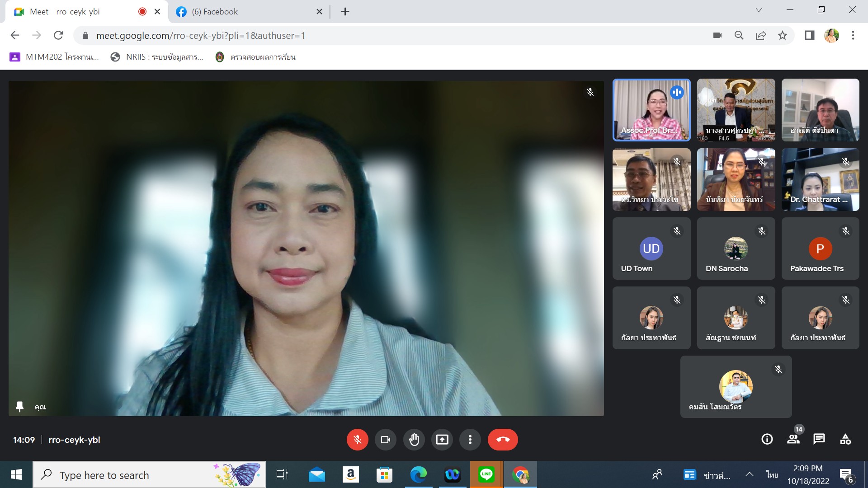Open more options three-dot menu in call bar
Screen dimensions: 868x488
[470, 440]
